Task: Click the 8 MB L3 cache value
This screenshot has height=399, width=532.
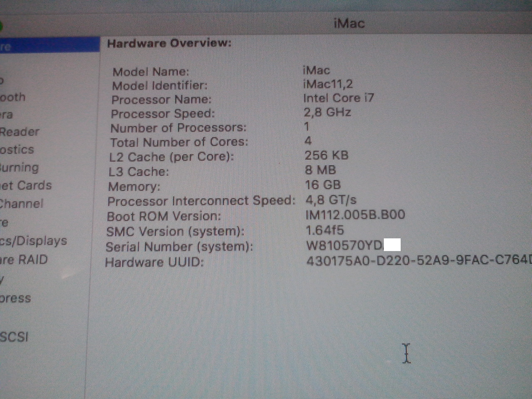Action: pos(320,170)
